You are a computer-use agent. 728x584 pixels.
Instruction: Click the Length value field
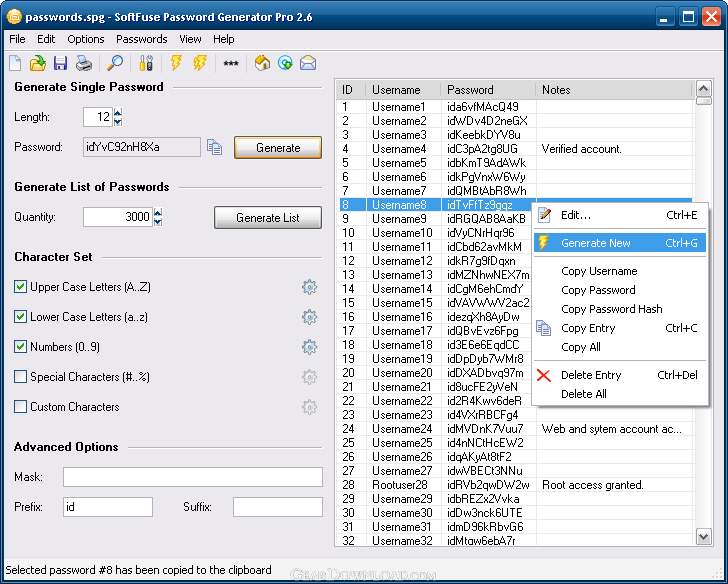98,117
